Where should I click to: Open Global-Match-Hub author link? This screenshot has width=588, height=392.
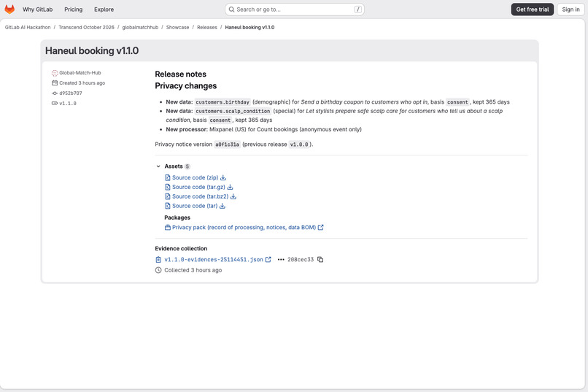(80, 73)
